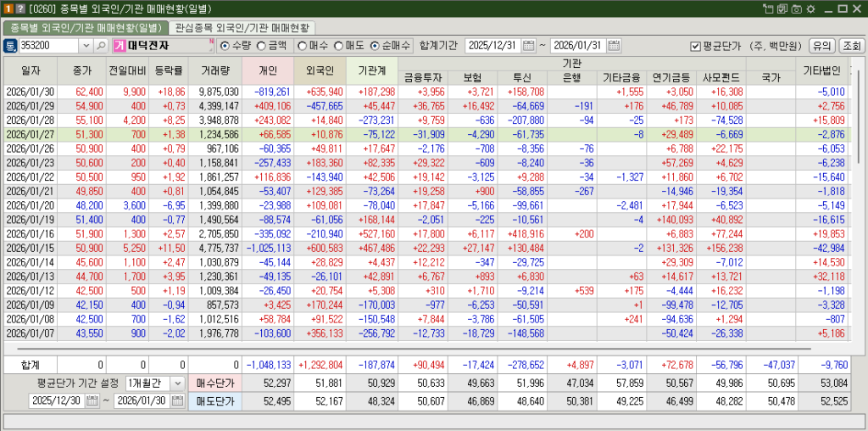The image size is (868, 431).
Task: Click the blue 통 icon beside stock code
Action: click(11, 46)
